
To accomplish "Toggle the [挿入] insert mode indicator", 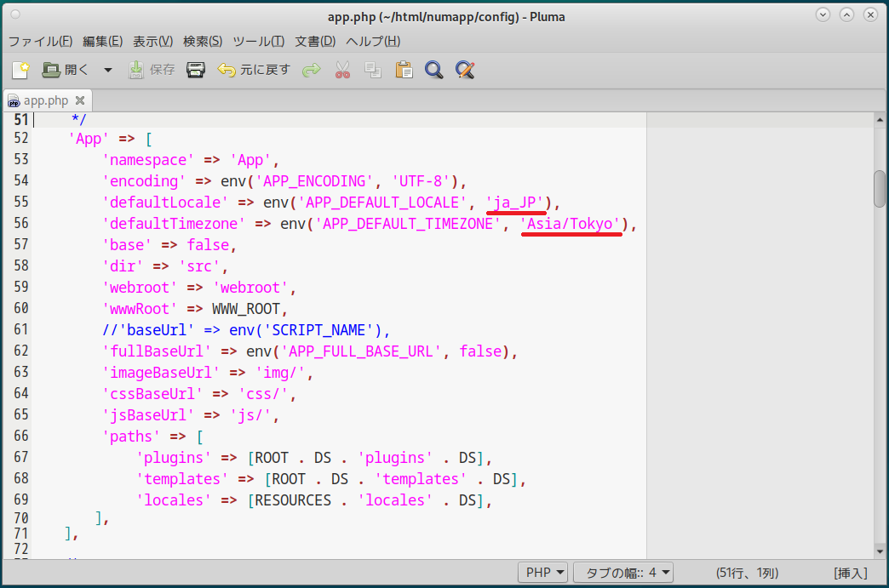I will point(850,573).
